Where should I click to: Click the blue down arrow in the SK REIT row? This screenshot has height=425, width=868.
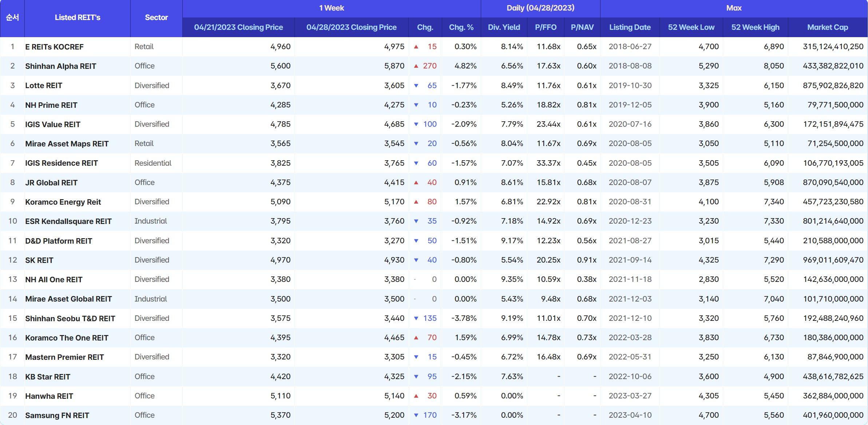coord(416,260)
